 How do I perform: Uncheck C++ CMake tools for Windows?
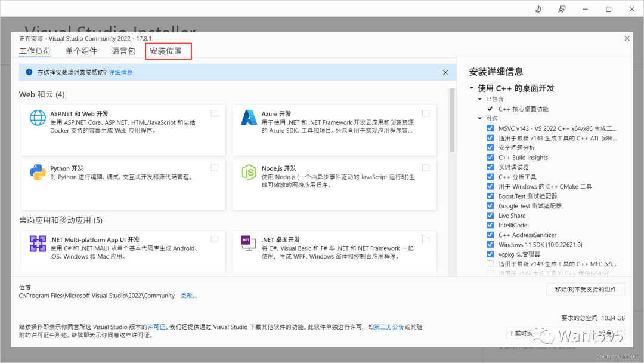click(x=490, y=186)
